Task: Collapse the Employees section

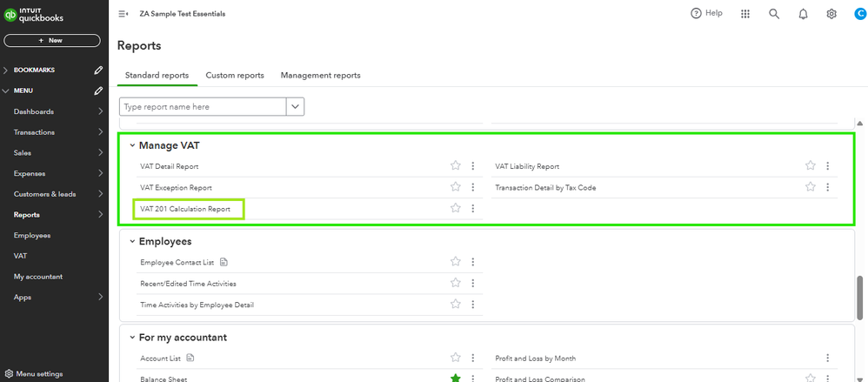Action: click(132, 241)
